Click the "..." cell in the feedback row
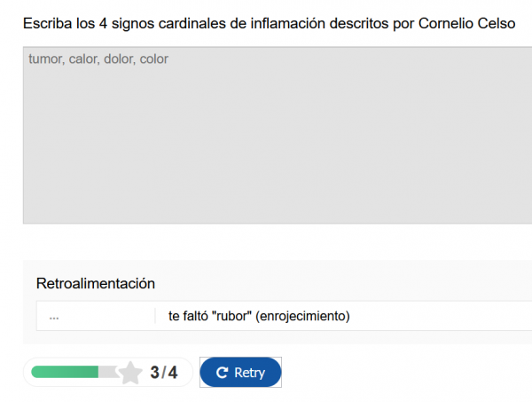The height and width of the screenshot is (402, 532). click(x=55, y=316)
